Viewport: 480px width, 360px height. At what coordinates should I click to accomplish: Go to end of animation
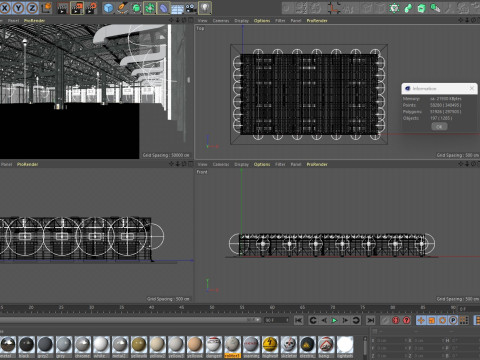pos(370,320)
